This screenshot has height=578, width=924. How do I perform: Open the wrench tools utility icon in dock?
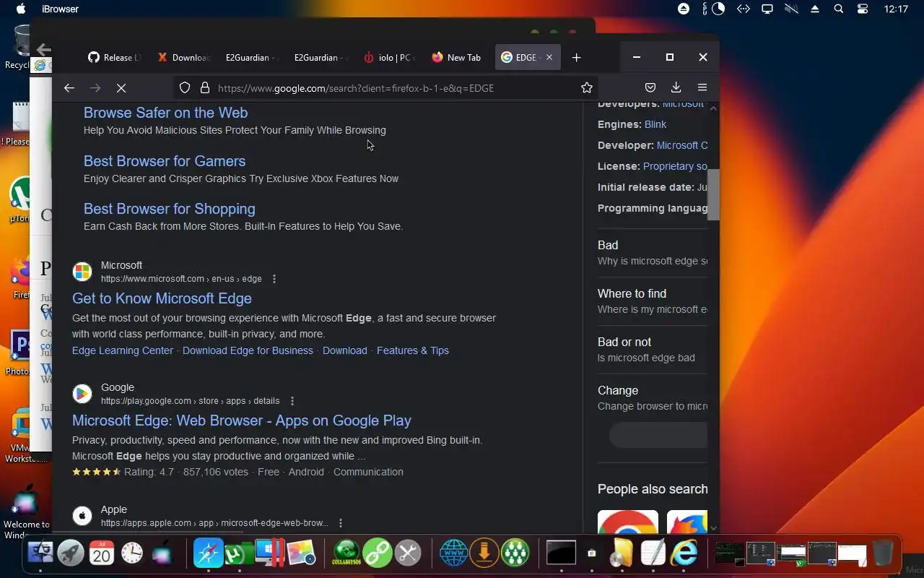[408, 553]
